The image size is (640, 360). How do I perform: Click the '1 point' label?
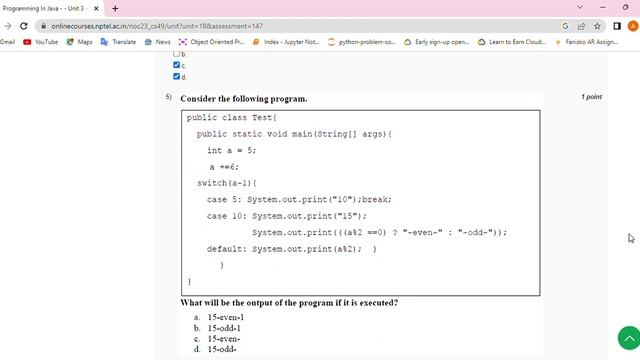(591, 97)
